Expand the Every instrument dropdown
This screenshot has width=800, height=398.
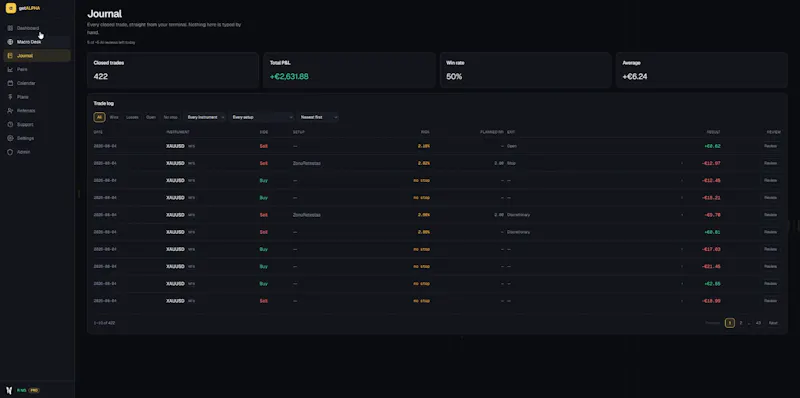coord(206,117)
